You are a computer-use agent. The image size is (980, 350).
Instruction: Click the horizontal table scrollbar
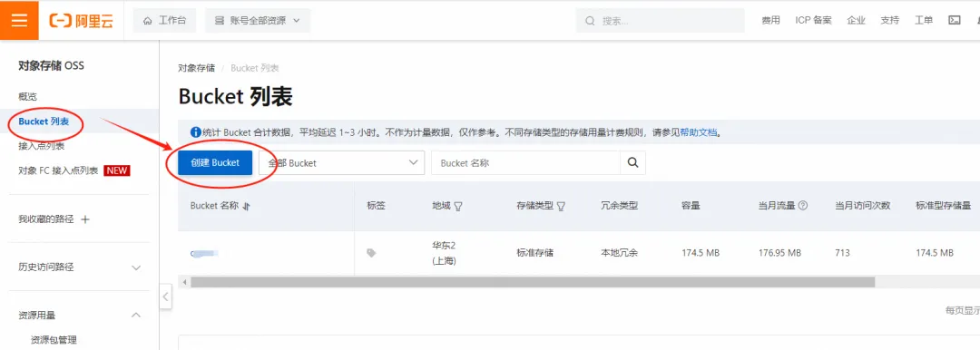(x=533, y=283)
